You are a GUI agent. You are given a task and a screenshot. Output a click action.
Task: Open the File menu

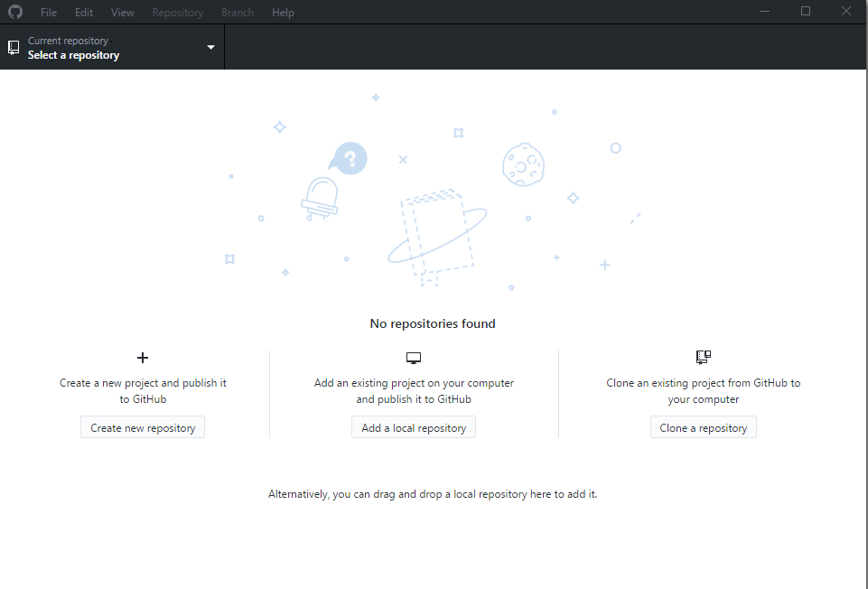[x=48, y=12]
